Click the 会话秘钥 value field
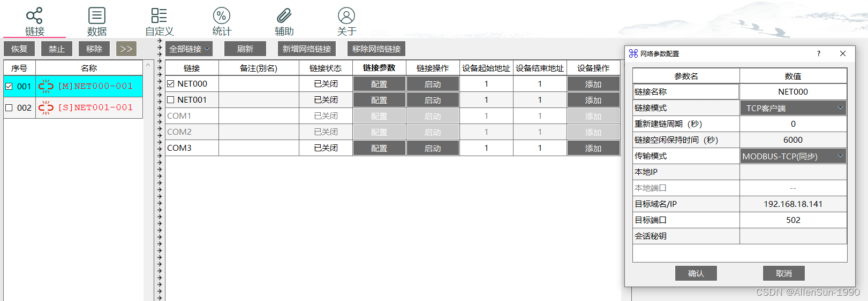This screenshot has width=868, height=301. (793, 236)
